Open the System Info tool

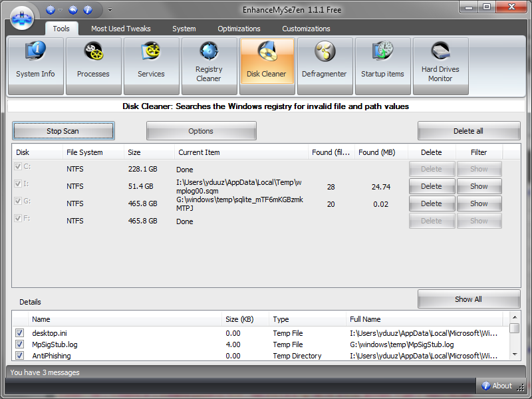[36, 66]
